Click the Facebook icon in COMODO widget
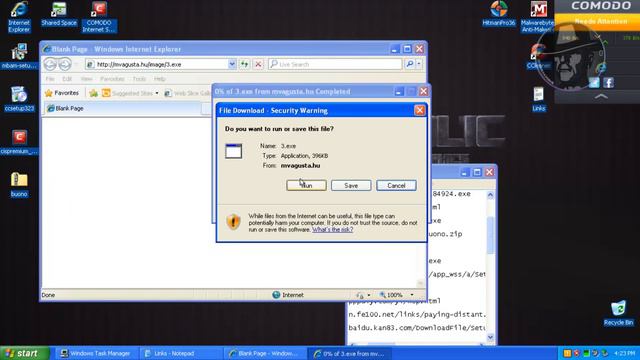 click(609, 83)
